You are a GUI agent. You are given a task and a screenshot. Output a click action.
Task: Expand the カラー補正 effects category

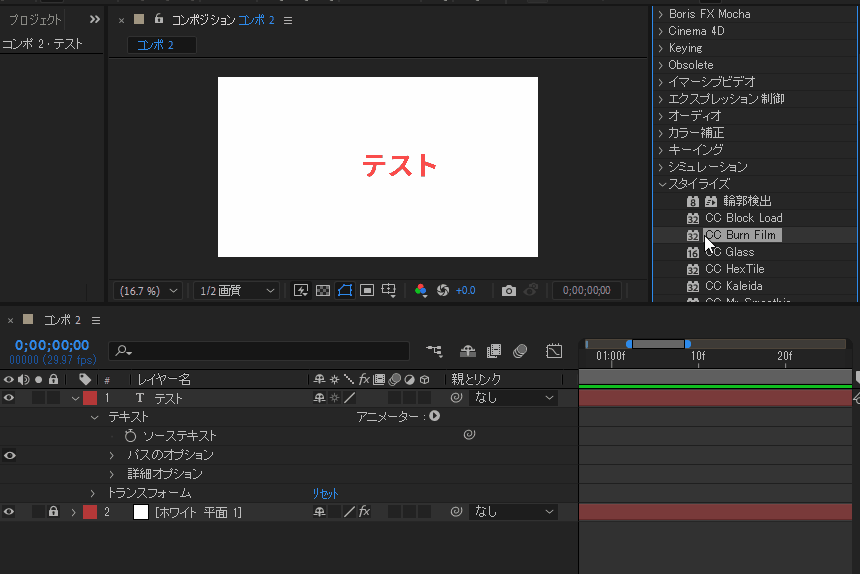pyautogui.click(x=661, y=133)
